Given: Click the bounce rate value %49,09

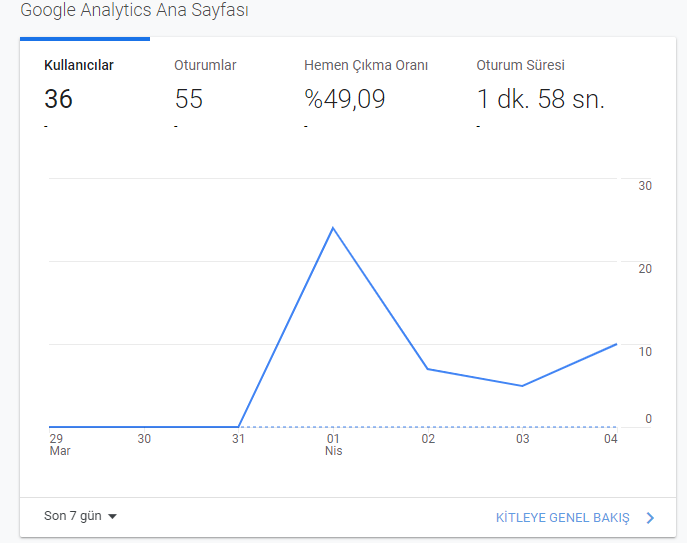Looking at the screenshot, I should 345,99.
